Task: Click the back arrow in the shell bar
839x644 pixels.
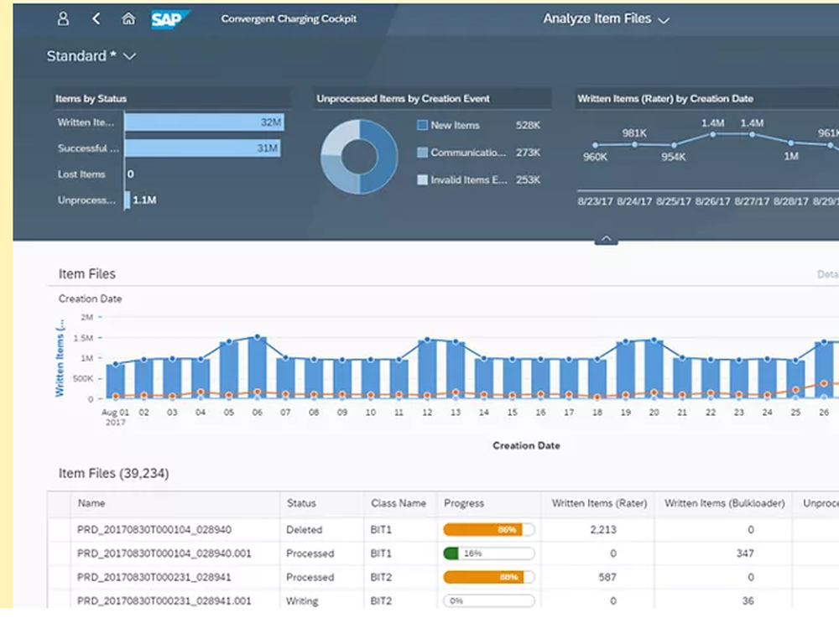Action: (x=94, y=18)
